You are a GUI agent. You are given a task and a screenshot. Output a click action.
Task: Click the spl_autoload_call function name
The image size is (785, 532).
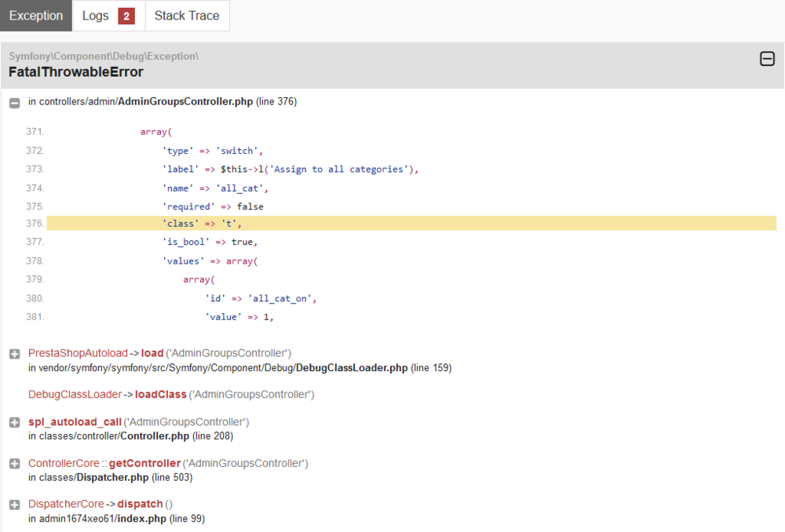coord(75,422)
